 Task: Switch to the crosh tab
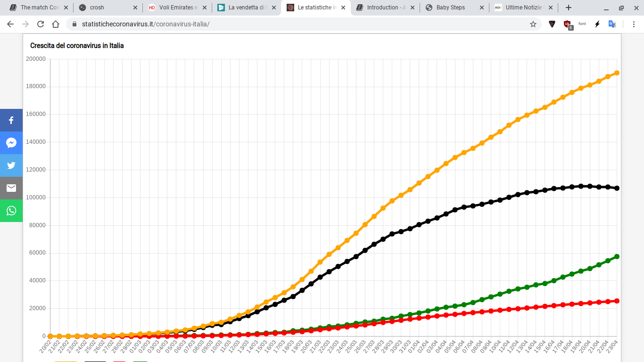coord(108,8)
